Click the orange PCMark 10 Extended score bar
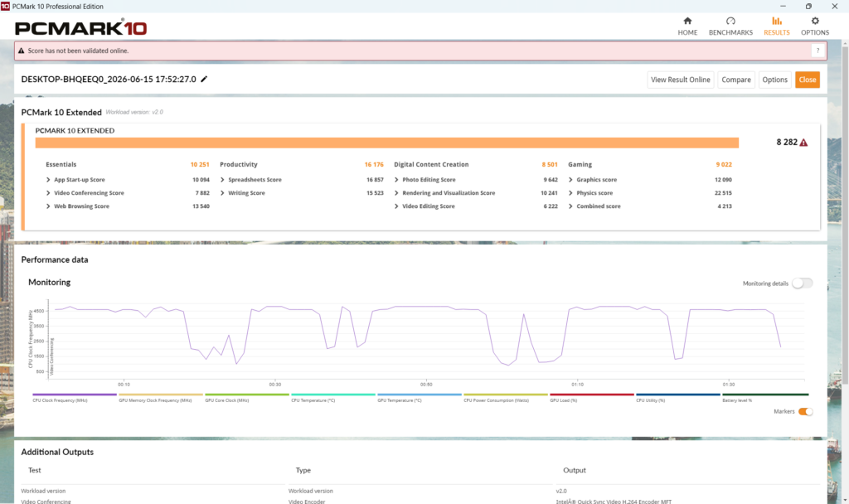 pos(386,143)
